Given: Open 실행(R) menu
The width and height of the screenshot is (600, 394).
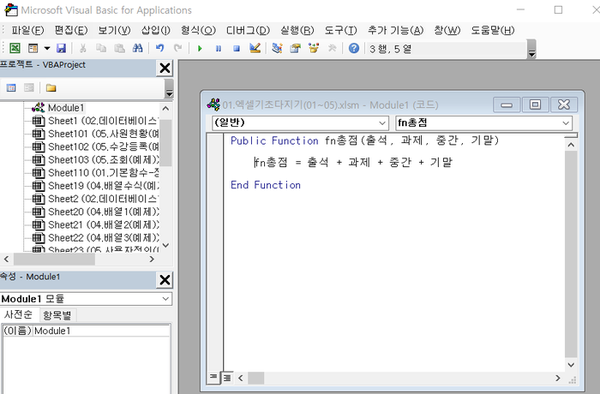Looking at the screenshot, I should coord(297,30).
